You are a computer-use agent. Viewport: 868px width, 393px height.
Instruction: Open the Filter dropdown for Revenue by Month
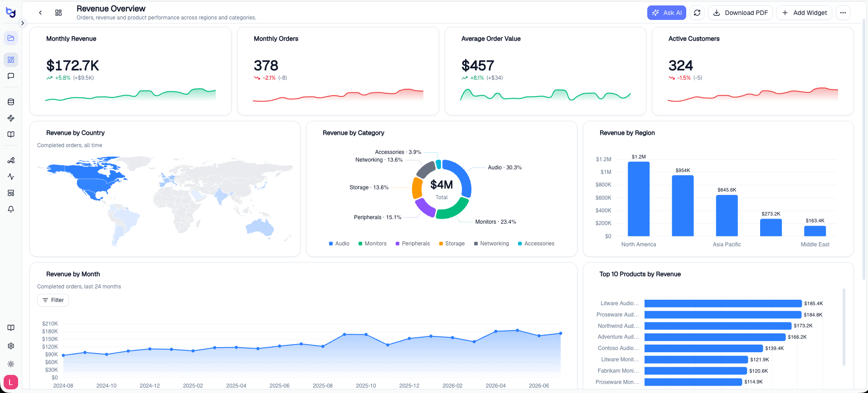point(53,300)
